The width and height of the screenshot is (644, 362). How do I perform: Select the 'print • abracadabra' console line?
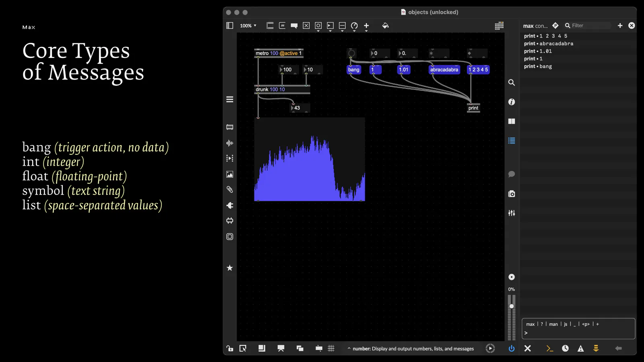point(549,43)
